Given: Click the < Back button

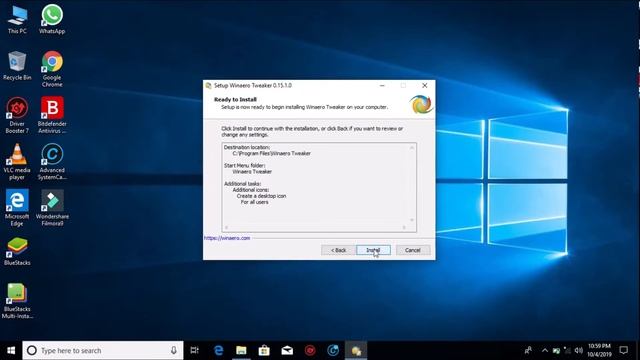Looking at the screenshot, I should coord(338,250).
